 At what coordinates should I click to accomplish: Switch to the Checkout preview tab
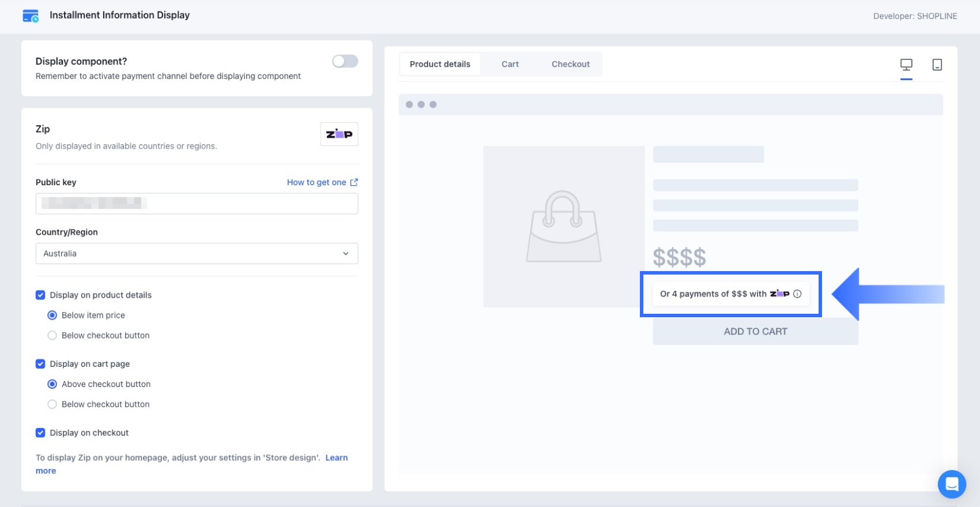pyautogui.click(x=570, y=64)
